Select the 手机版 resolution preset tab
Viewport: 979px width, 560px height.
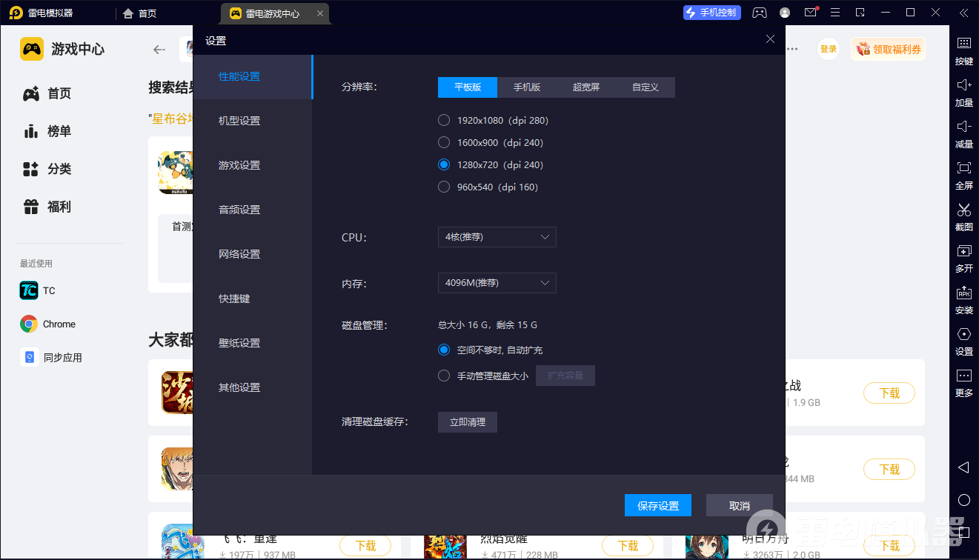point(526,87)
